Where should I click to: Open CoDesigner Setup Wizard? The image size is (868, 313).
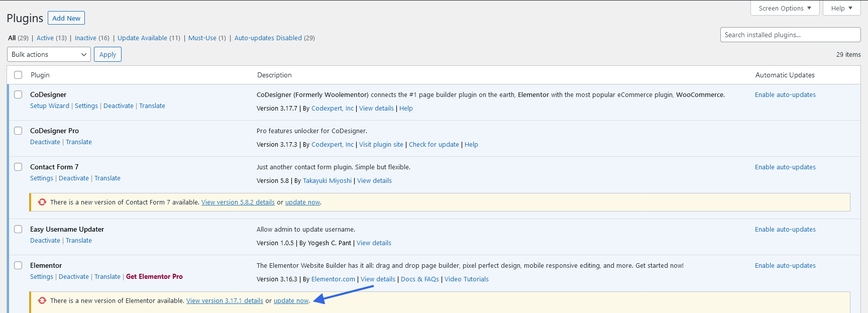[50, 106]
